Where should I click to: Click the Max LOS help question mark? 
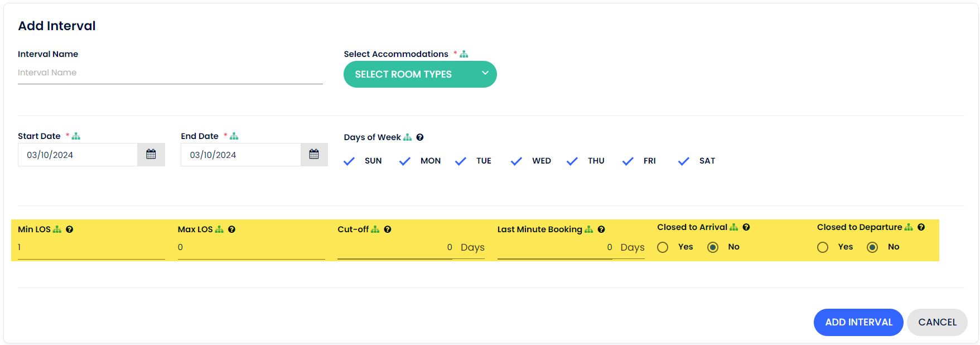pos(231,229)
